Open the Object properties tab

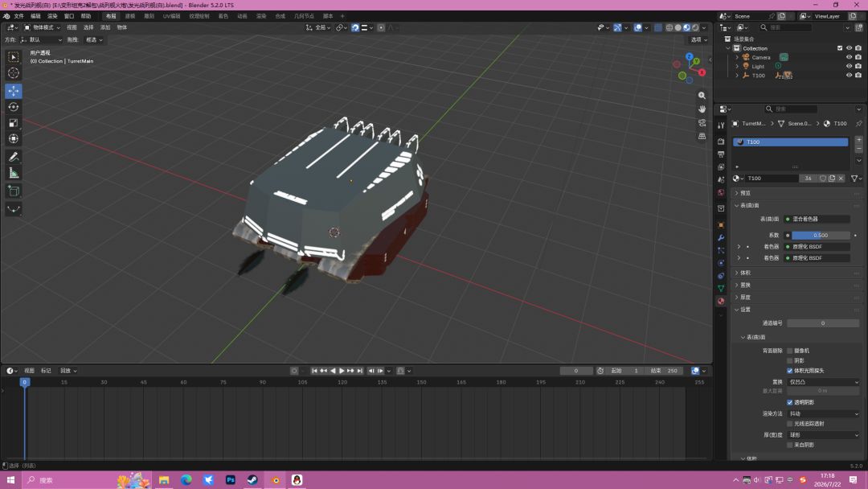721,225
